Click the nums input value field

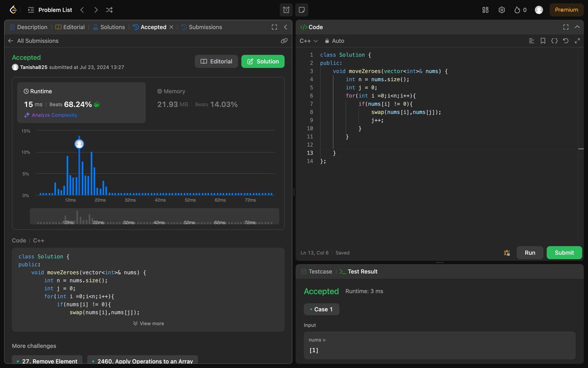pyautogui.click(x=440, y=345)
